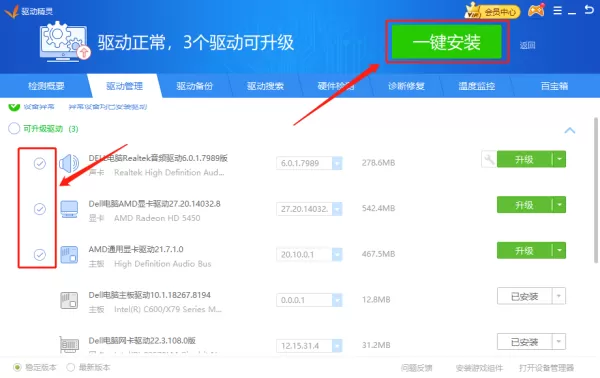Image resolution: width=600 pixels, height=378 pixels.
Task: Click the AMD Radeon display card icon
Action: coord(69,209)
